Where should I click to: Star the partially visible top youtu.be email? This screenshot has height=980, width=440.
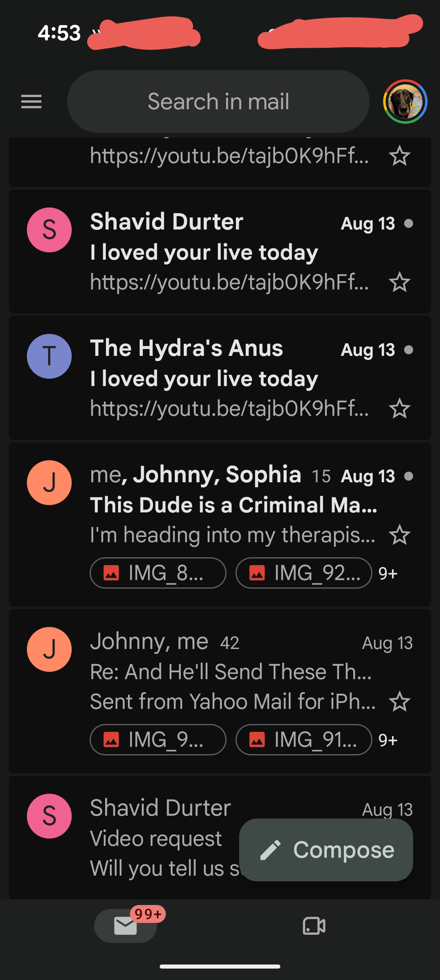click(x=399, y=156)
